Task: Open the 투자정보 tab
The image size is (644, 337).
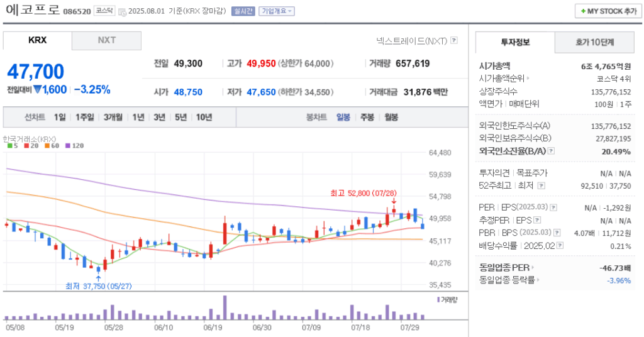Action: click(x=515, y=42)
